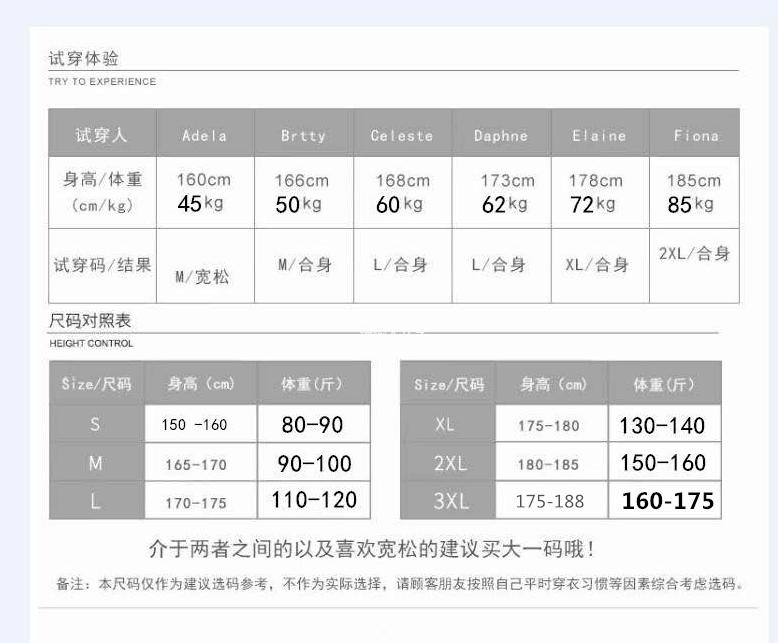778x643 pixels.
Task: Click the Celeste column header
Action: point(402,133)
